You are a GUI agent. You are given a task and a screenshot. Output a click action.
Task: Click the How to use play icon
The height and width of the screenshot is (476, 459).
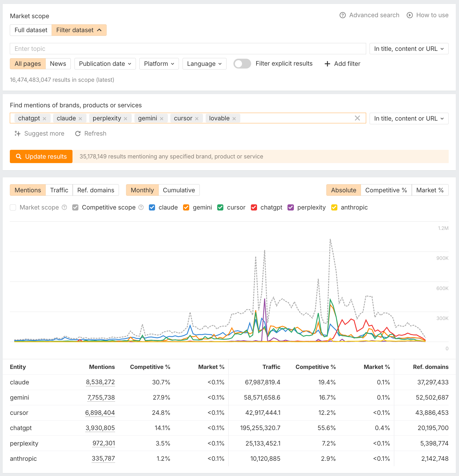point(410,15)
